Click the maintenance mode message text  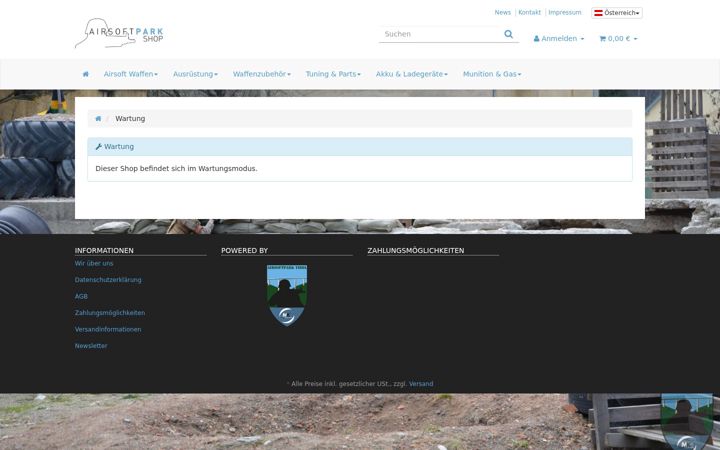[x=176, y=169]
